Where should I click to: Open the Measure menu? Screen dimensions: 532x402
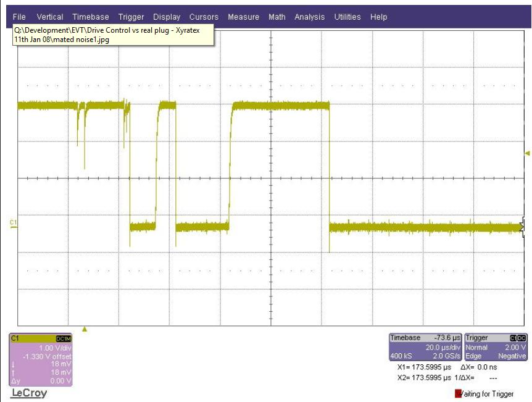click(x=244, y=17)
